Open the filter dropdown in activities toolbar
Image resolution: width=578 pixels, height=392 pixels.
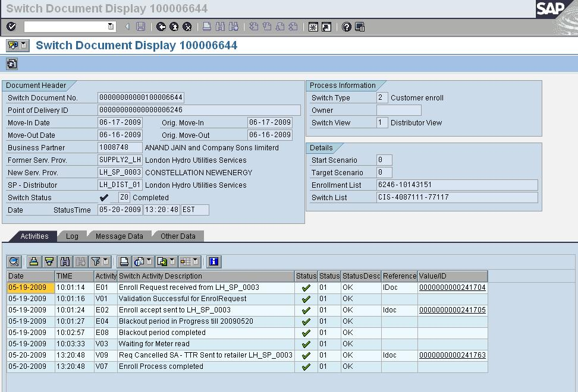click(x=105, y=261)
